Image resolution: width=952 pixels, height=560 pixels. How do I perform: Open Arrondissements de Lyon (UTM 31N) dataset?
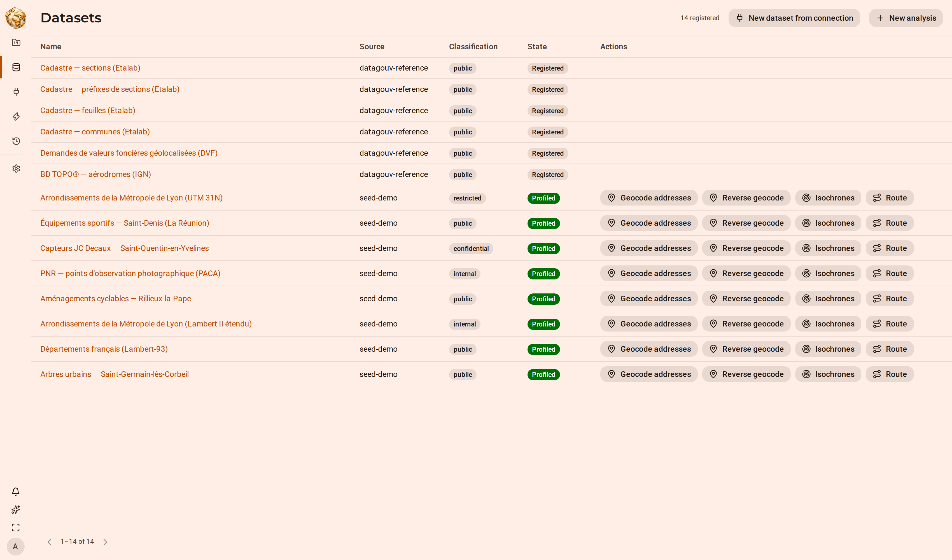pos(132,198)
